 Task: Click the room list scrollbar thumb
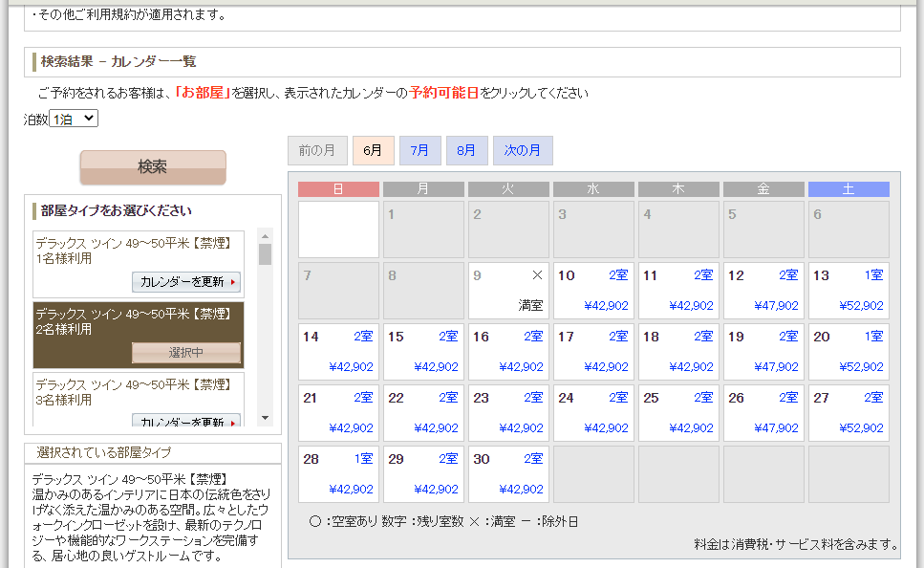(266, 254)
